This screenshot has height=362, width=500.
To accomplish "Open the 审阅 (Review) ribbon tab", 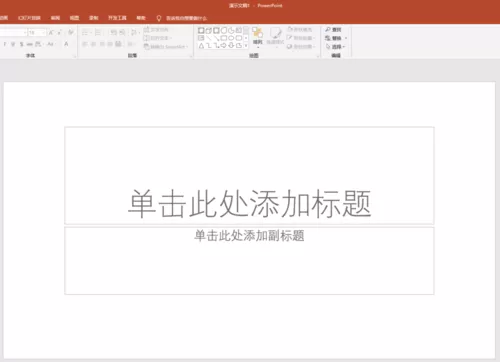I will 55,18.
